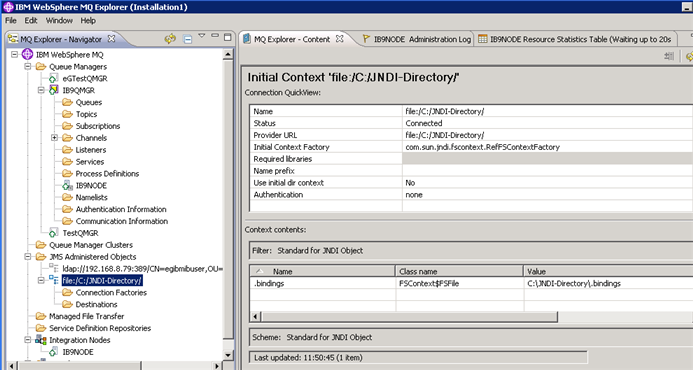
Task: Collapse the IBM WebSphere MQ root node
Action: 15,54
